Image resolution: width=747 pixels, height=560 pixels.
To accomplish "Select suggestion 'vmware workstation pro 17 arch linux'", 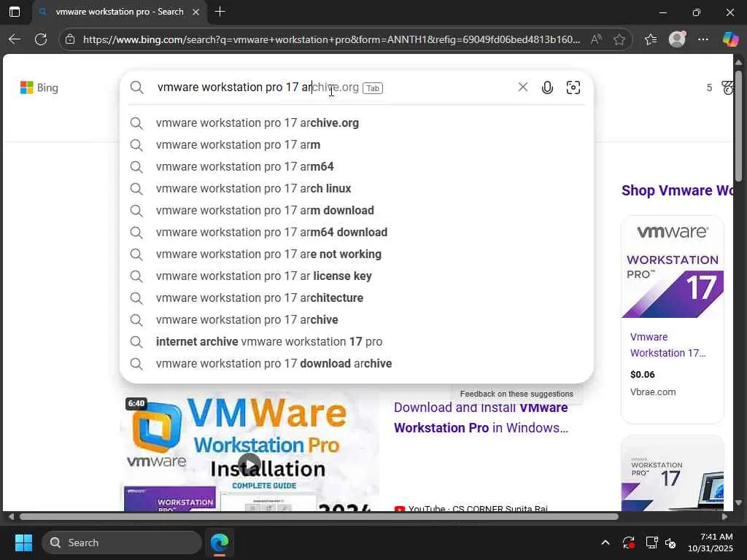I will pyautogui.click(x=356, y=189).
